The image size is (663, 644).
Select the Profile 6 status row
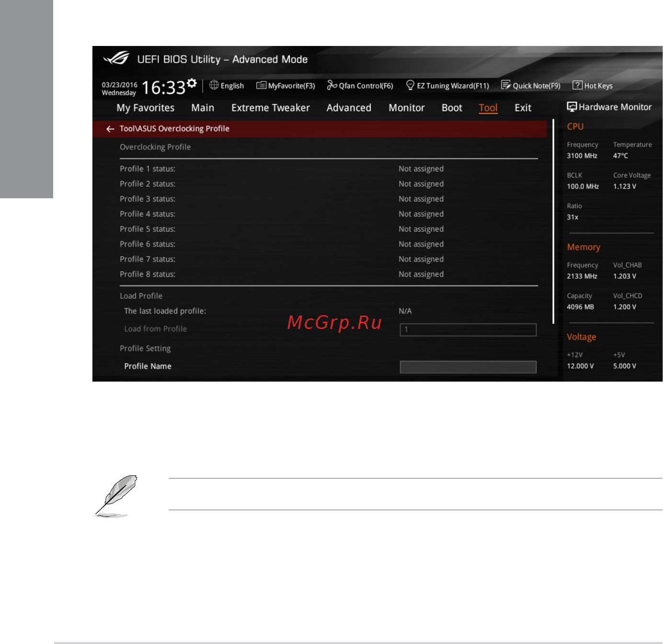tap(329, 244)
